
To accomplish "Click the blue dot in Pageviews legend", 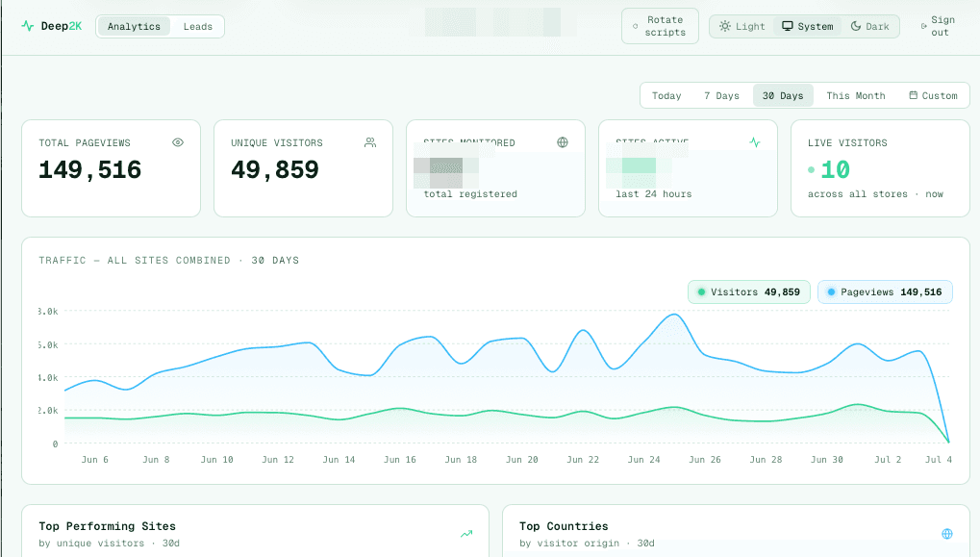I will (x=831, y=291).
